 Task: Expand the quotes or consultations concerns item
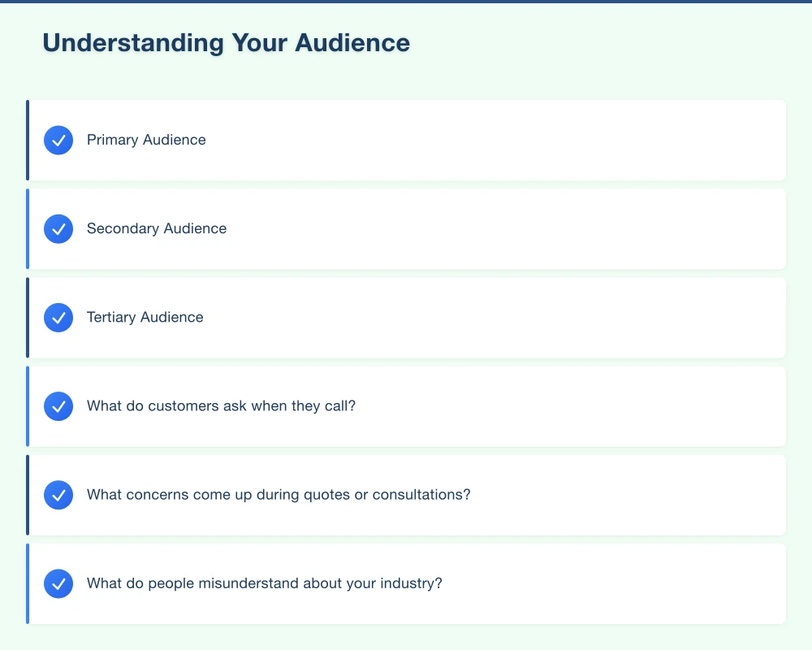[406, 494]
